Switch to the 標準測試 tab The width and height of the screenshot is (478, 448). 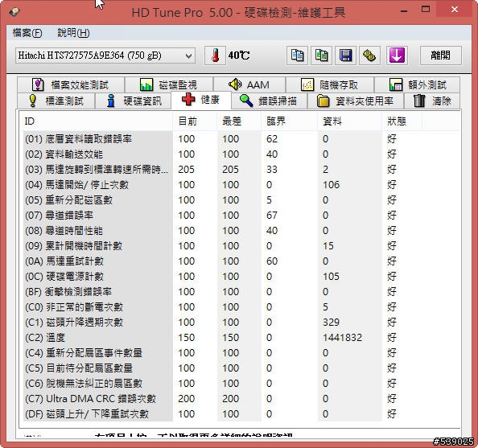coord(56,101)
